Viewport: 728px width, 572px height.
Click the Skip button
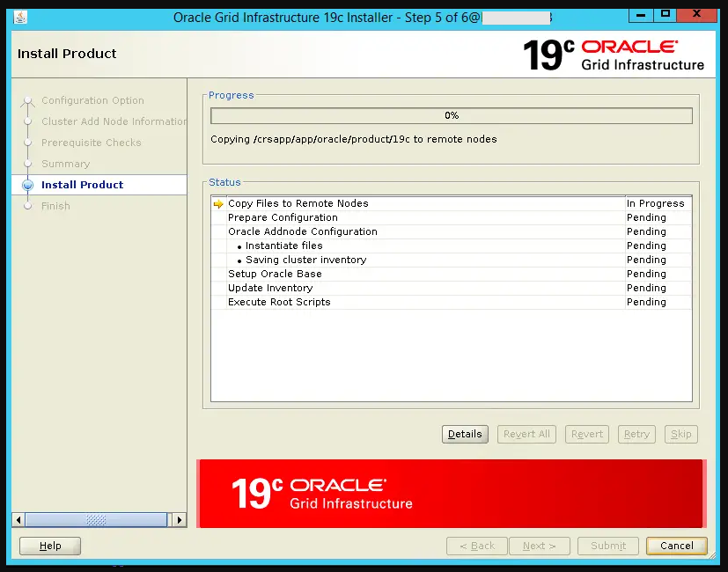tap(681, 434)
